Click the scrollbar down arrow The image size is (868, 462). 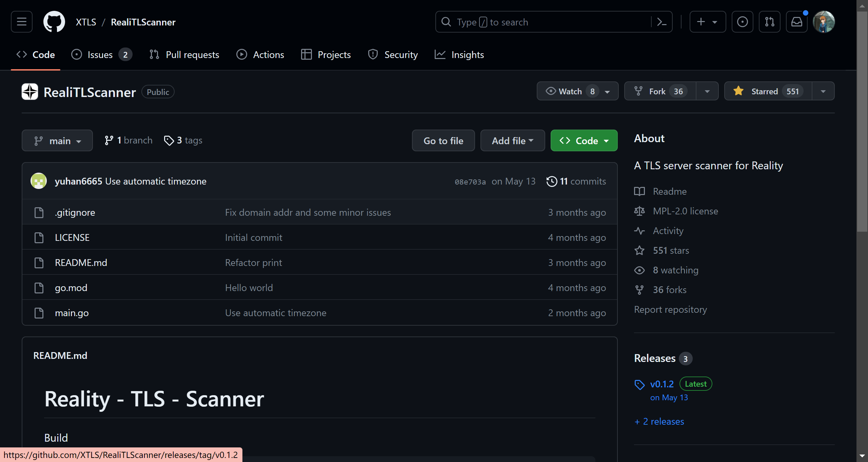(862, 456)
